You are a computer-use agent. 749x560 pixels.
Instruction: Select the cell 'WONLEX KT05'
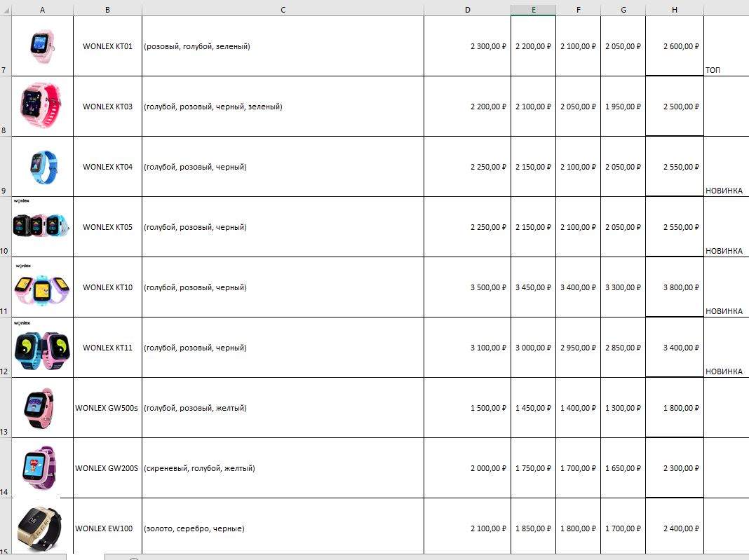(x=107, y=227)
